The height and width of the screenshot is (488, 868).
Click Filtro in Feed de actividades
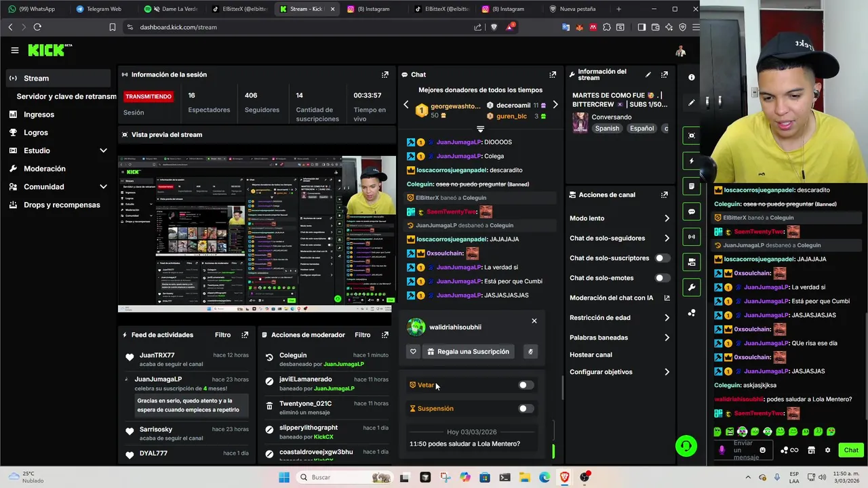tap(222, 335)
